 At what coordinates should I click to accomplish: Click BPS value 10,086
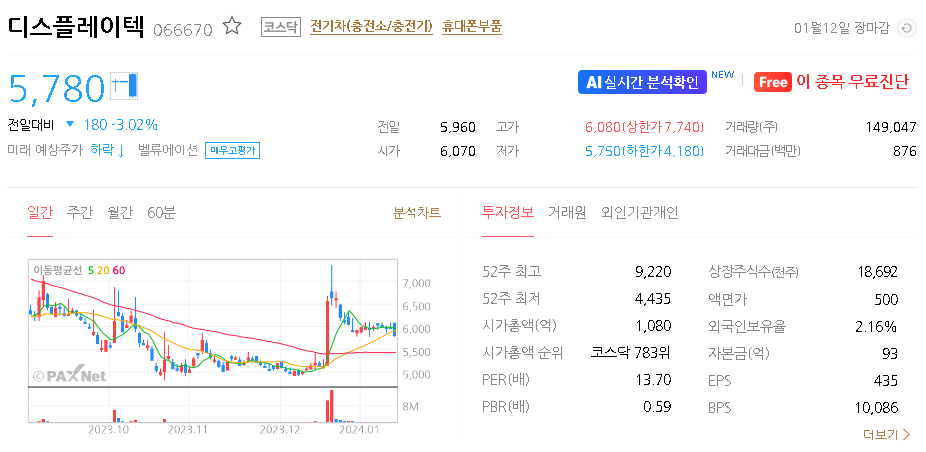point(876,408)
